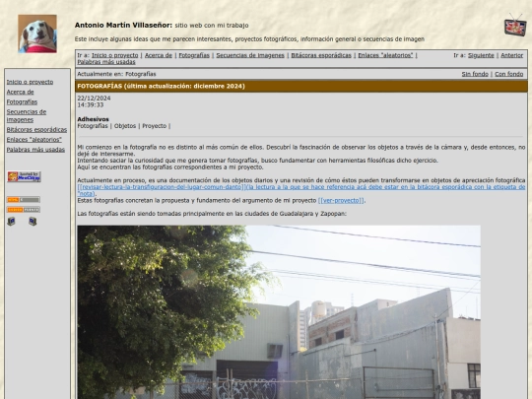Screen dimensions: 532x399
Task: Click the time text '14:39:33'
Action: point(91,104)
